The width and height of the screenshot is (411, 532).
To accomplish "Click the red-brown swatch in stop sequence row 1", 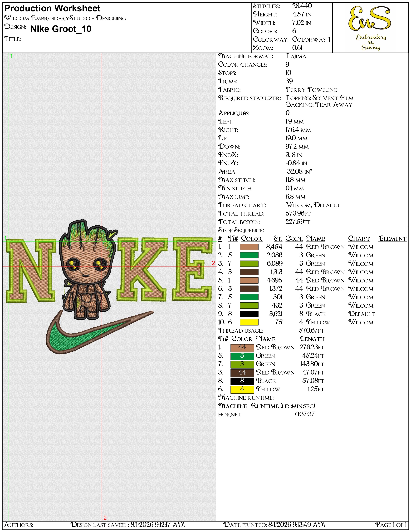I will [249, 247].
